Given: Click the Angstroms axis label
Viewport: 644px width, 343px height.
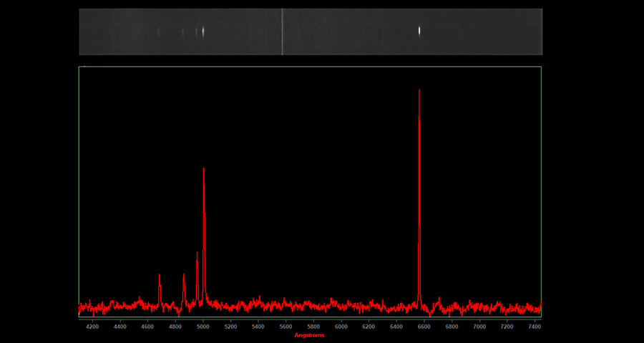Looking at the screenshot, I should click(x=309, y=335).
